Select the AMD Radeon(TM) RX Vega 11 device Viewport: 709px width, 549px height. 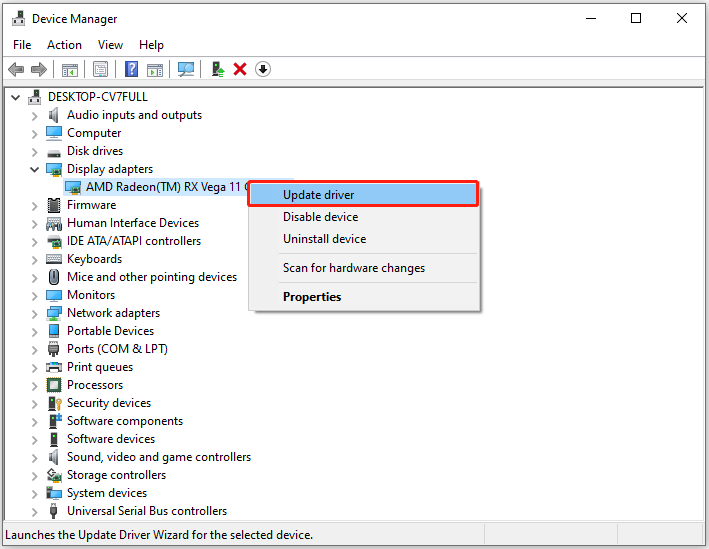[x=163, y=187]
